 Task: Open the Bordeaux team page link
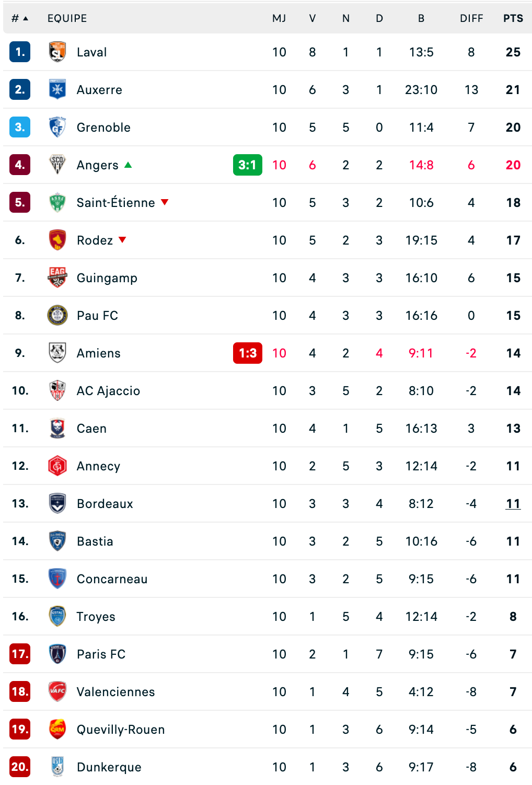tap(105, 503)
